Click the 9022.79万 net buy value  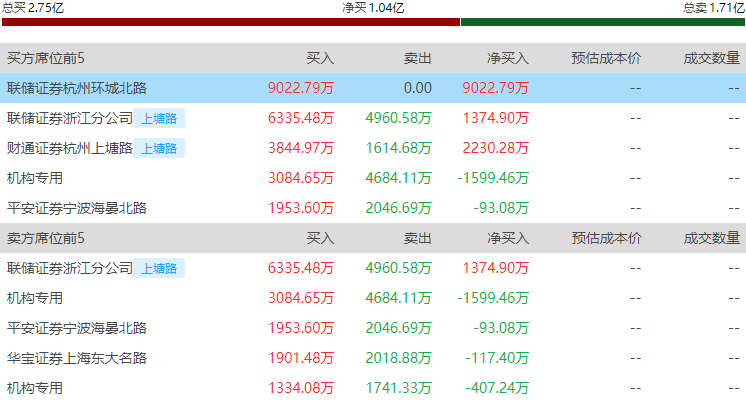point(495,88)
